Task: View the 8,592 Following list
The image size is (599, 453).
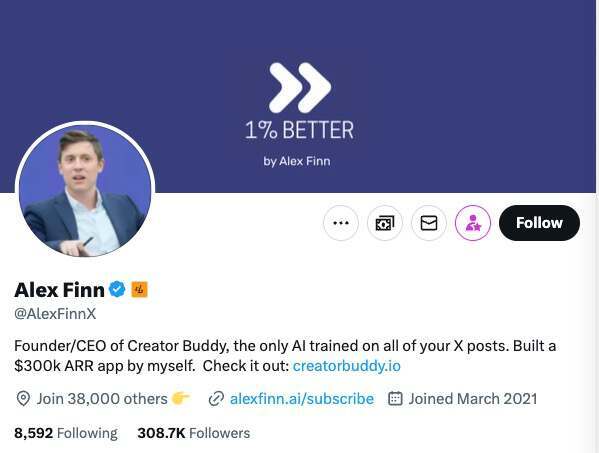Action: (66, 433)
